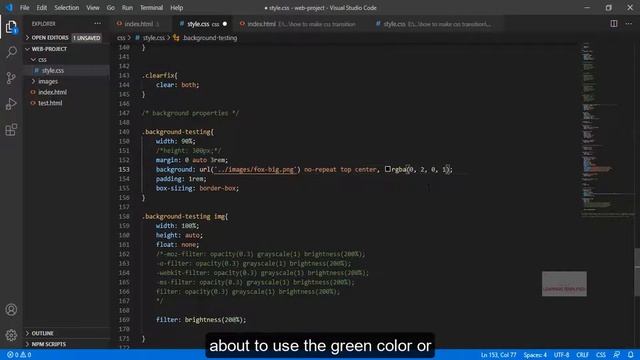Click the errors and warnings status indicator

[19, 355]
